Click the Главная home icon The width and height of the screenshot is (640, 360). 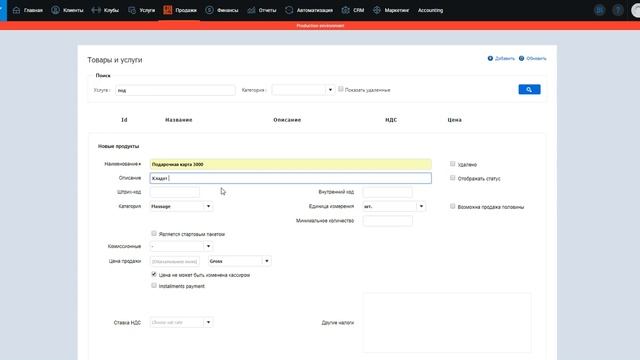pos(16,10)
